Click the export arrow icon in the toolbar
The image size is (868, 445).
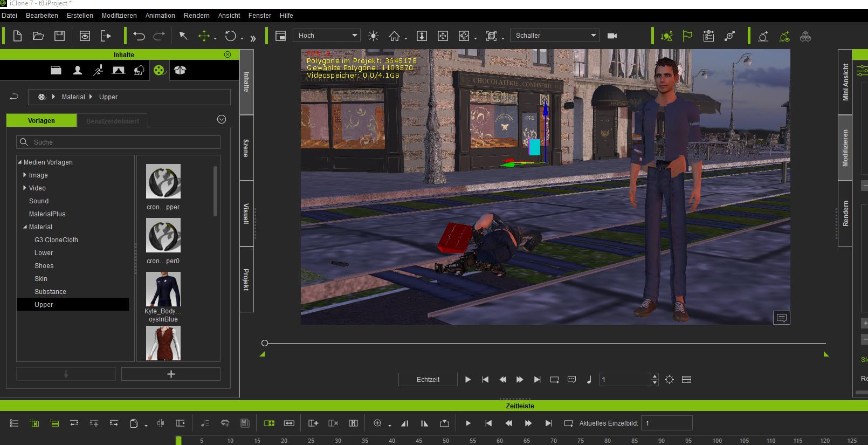point(106,36)
